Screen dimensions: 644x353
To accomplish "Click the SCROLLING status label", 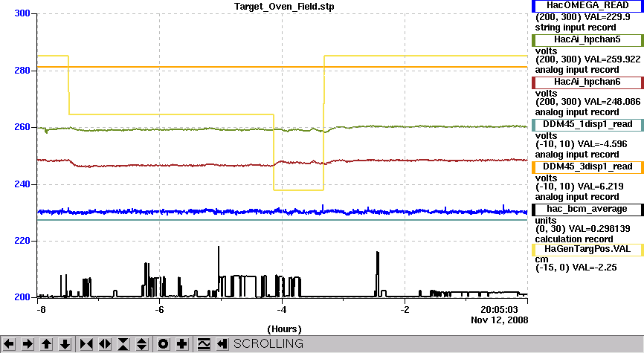I will [x=268, y=343].
